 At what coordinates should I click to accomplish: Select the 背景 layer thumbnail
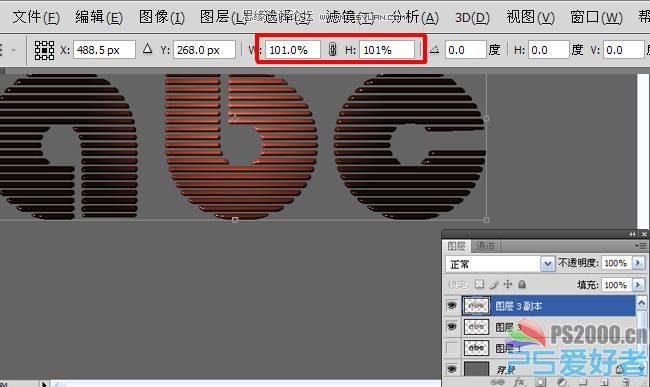click(476, 368)
